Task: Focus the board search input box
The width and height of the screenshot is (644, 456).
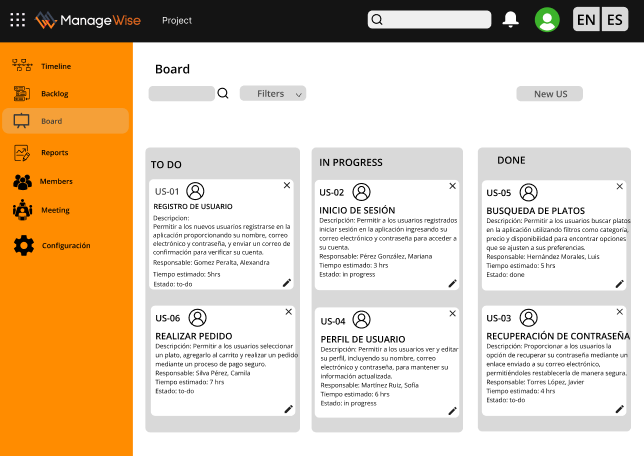Action: (181, 93)
